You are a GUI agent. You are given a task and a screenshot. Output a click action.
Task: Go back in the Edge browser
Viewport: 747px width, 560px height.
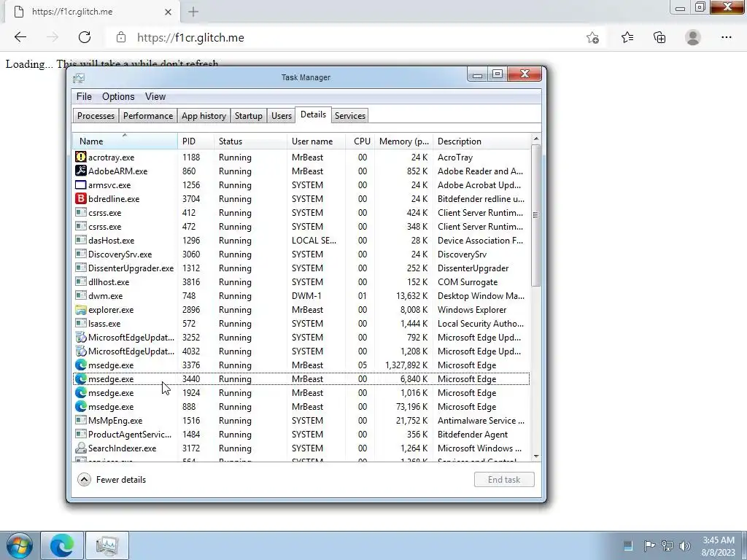20,37
